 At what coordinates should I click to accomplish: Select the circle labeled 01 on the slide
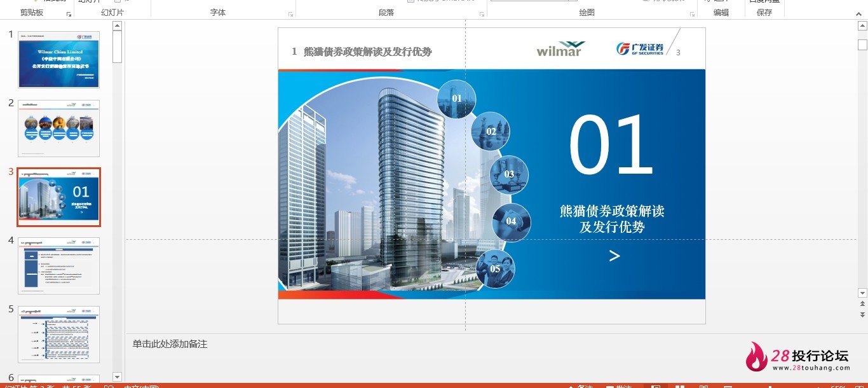(x=456, y=99)
